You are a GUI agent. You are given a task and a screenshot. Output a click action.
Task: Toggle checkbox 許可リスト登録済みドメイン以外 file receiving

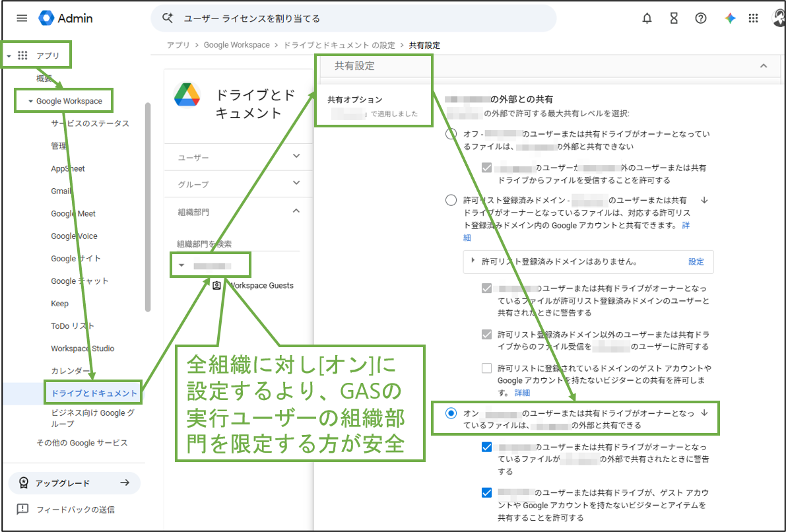(x=486, y=334)
